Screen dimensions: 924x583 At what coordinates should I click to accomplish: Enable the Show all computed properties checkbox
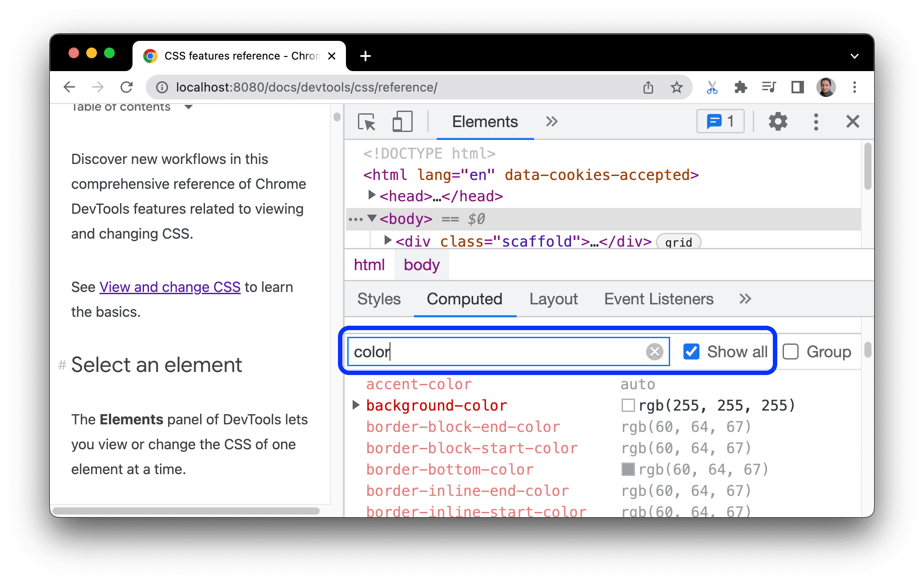point(691,351)
